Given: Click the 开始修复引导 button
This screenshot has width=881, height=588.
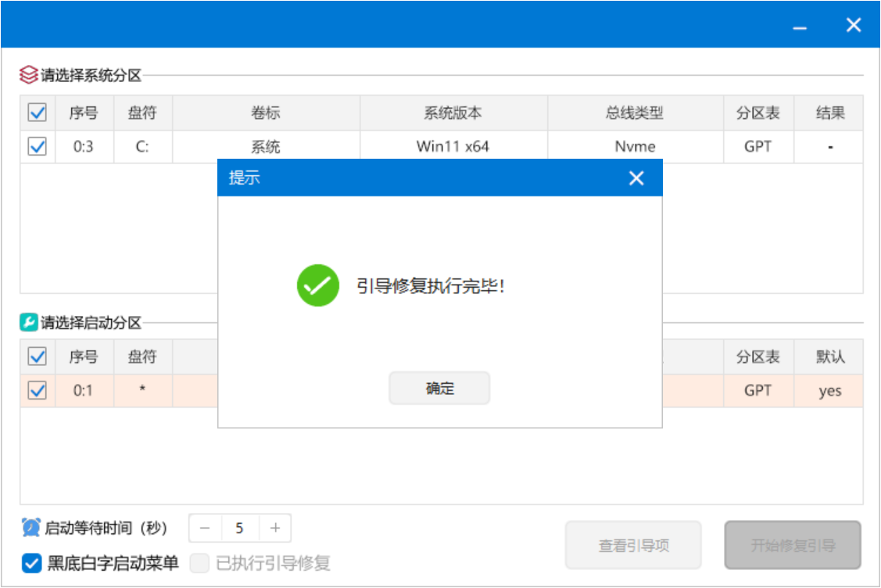Looking at the screenshot, I should point(793,545).
